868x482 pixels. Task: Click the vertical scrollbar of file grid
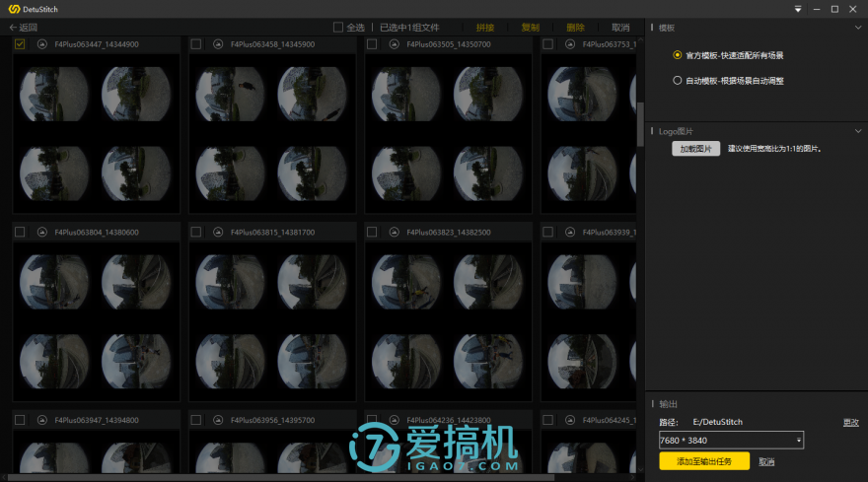(640, 124)
